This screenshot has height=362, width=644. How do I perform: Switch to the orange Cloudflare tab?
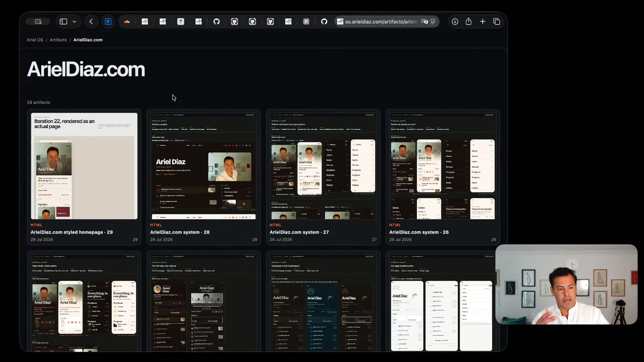click(x=127, y=22)
